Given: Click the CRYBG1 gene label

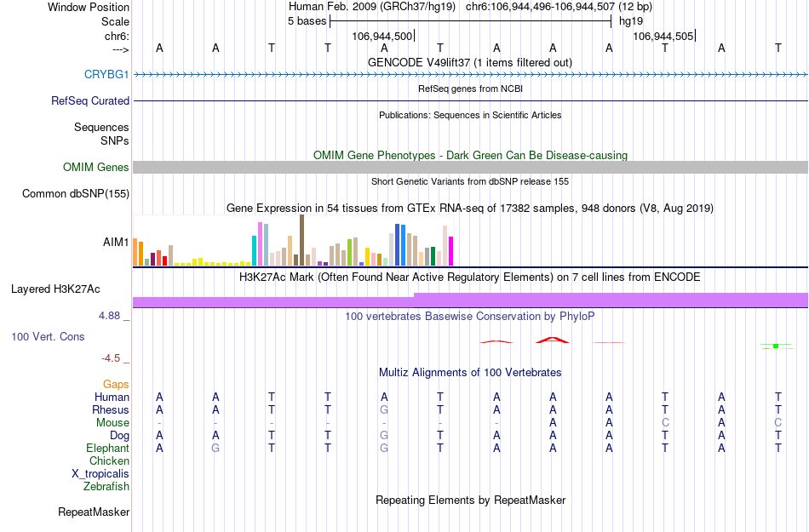Looking at the screenshot, I should point(106,74).
